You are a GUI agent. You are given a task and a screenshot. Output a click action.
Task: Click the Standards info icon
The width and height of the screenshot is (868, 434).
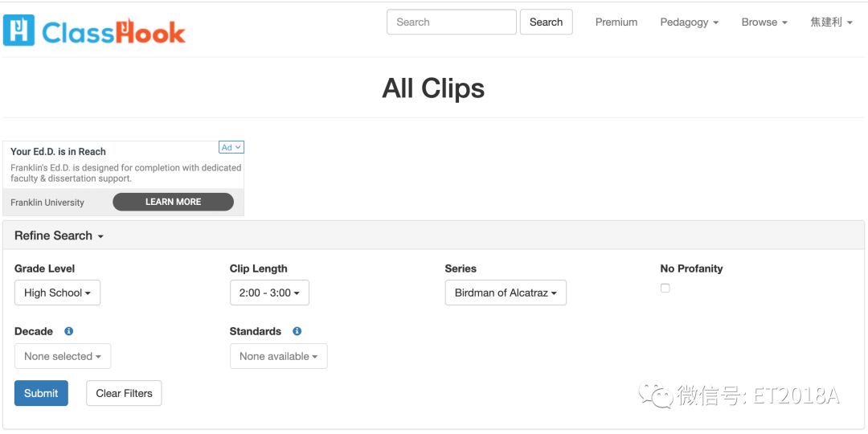[x=297, y=331]
